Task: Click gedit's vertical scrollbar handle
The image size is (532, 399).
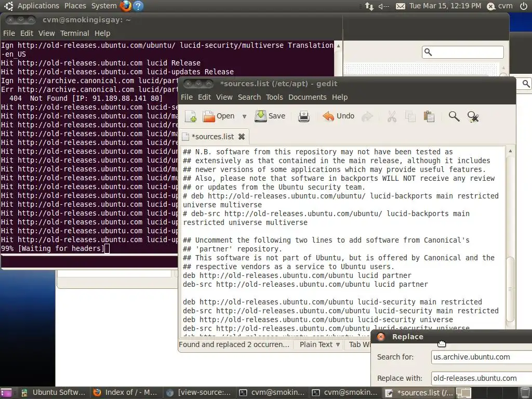Action: tap(510, 289)
